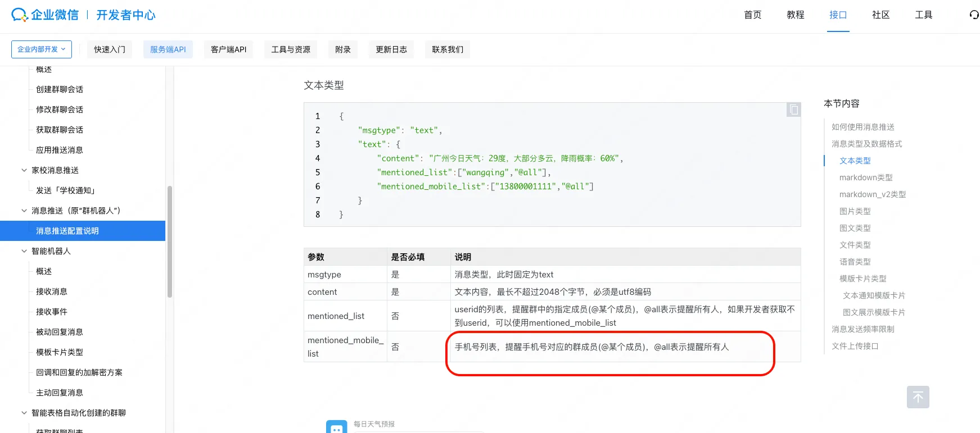Jump to 模版卡片类型 section
The width and height of the screenshot is (980, 433).
pos(863,279)
